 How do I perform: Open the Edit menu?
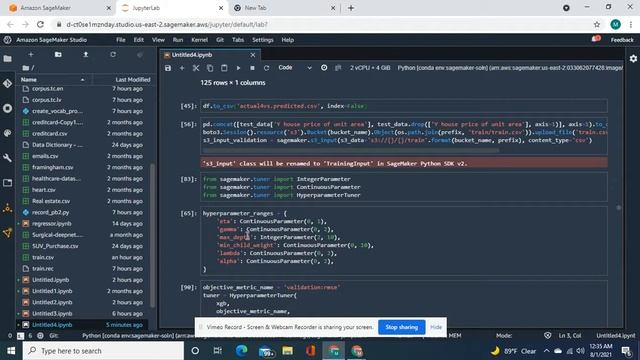click(139, 40)
